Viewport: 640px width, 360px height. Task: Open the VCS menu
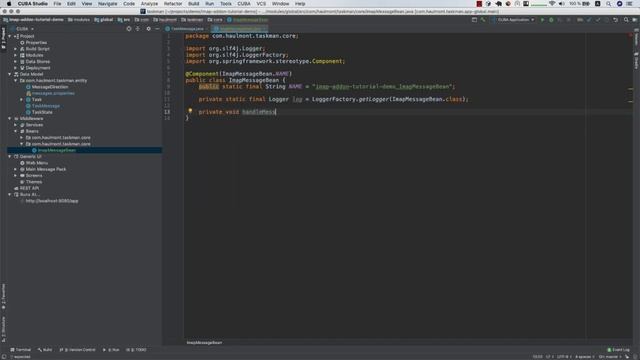[x=261, y=4]
